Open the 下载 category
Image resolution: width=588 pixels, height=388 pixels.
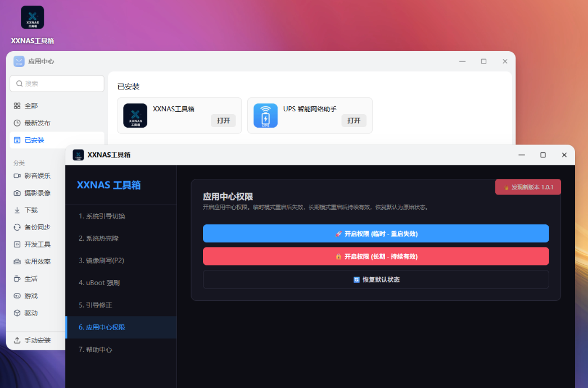[x=31, y=210]
